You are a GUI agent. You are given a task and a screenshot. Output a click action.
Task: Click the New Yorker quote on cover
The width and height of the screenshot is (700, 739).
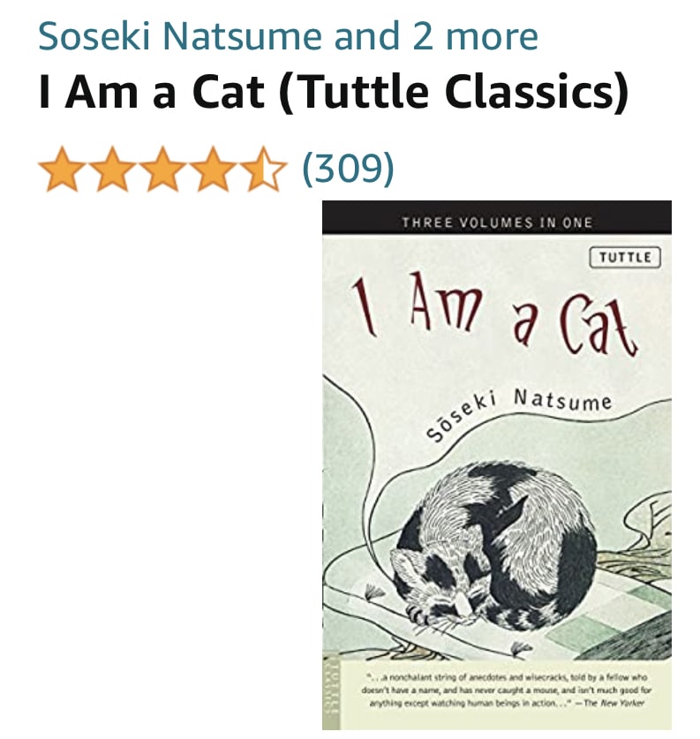tap(507, 690)
